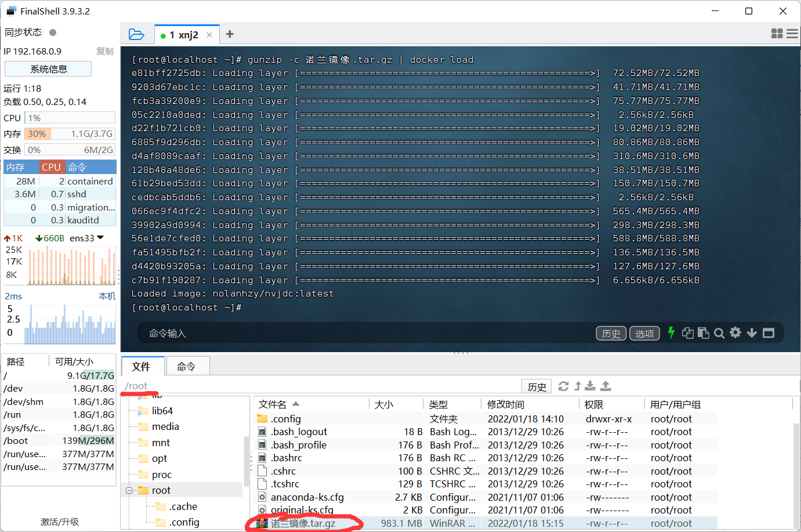Toggle the grid layout view icon
The height and width of the screenshot is (532, 801).
pyautogui.click(x=777, y=34)
